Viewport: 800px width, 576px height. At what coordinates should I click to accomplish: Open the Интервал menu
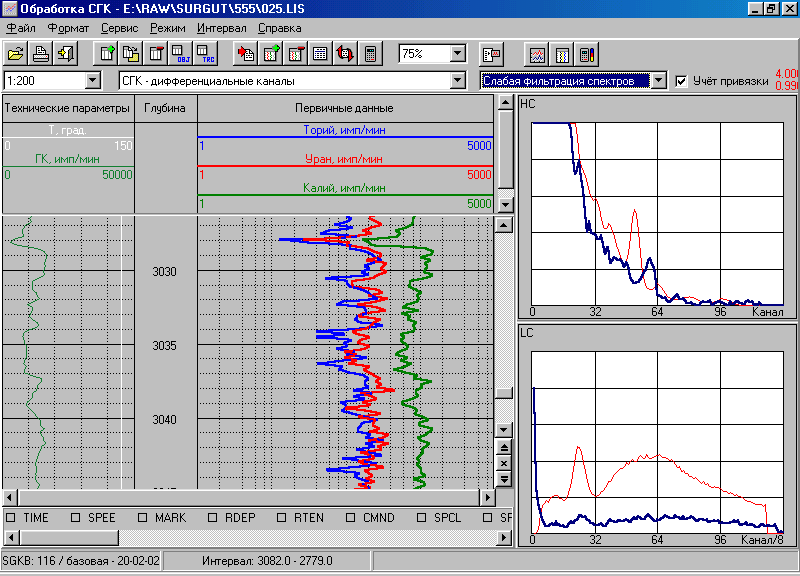click(221, 28)
